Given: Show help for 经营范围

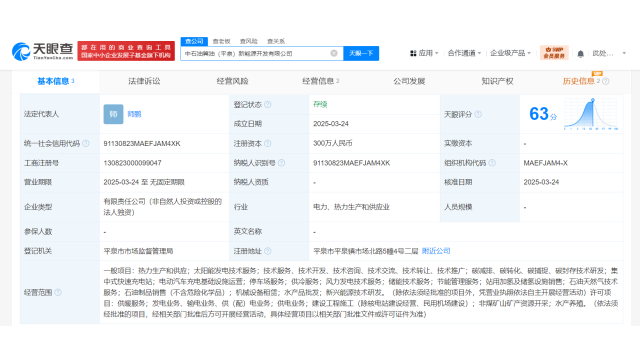Looking at the screenshot, I should [58, 292].
